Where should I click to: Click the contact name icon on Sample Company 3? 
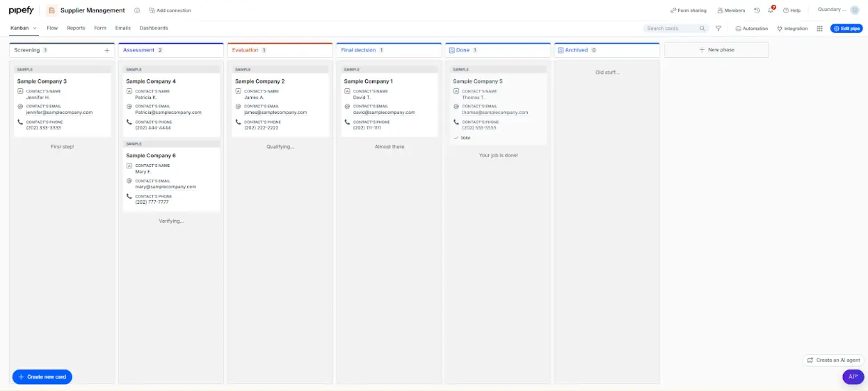coord(20,91)
